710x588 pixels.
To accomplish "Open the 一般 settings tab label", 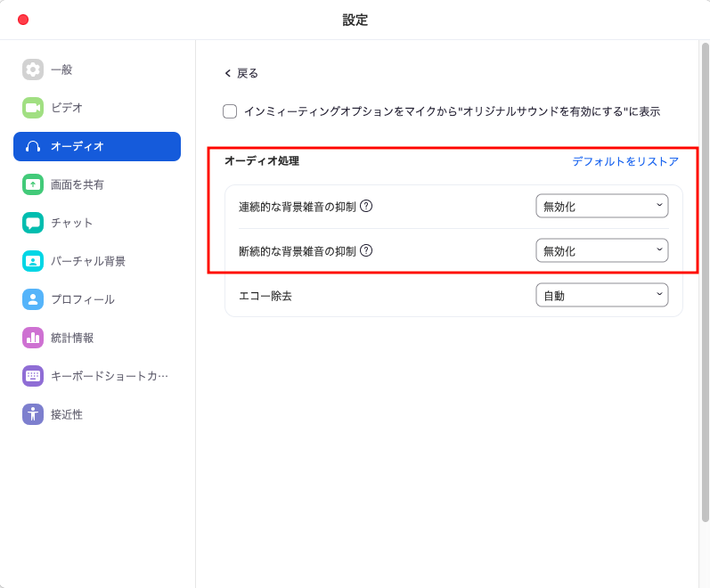I will pyautogui.click(x=61, y=69).
